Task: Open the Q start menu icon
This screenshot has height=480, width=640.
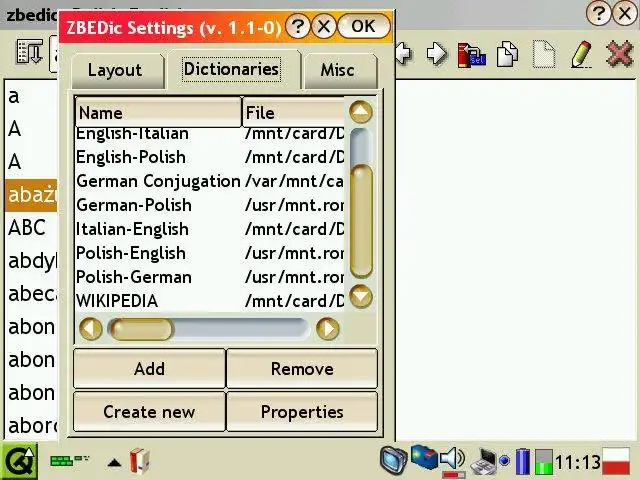Action: pyautogui.click(x=19, y=461)
